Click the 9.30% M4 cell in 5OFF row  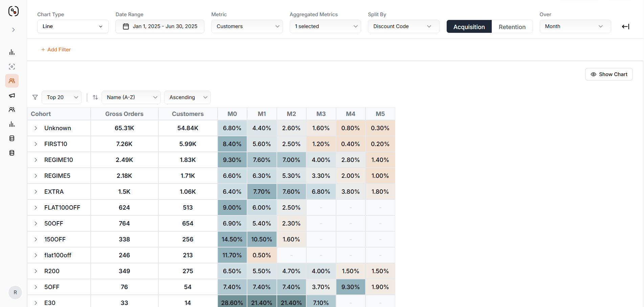351,287
